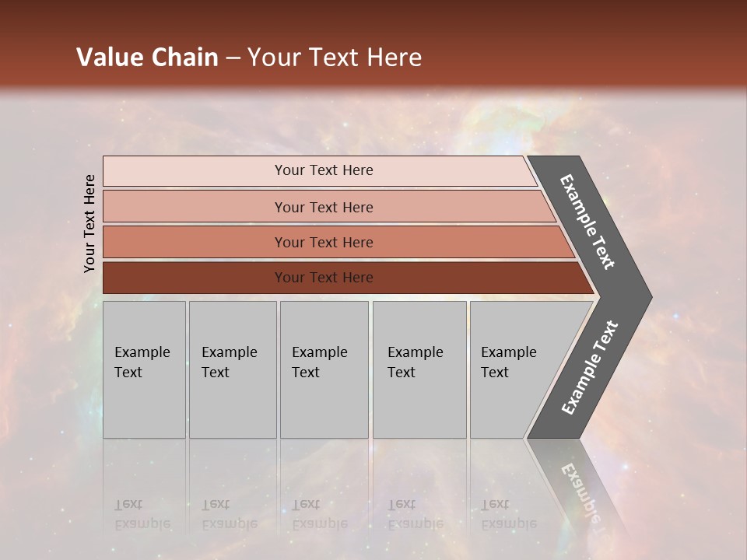
Task: Click the mirrored reflection of first box text
Action: [142, 514]
